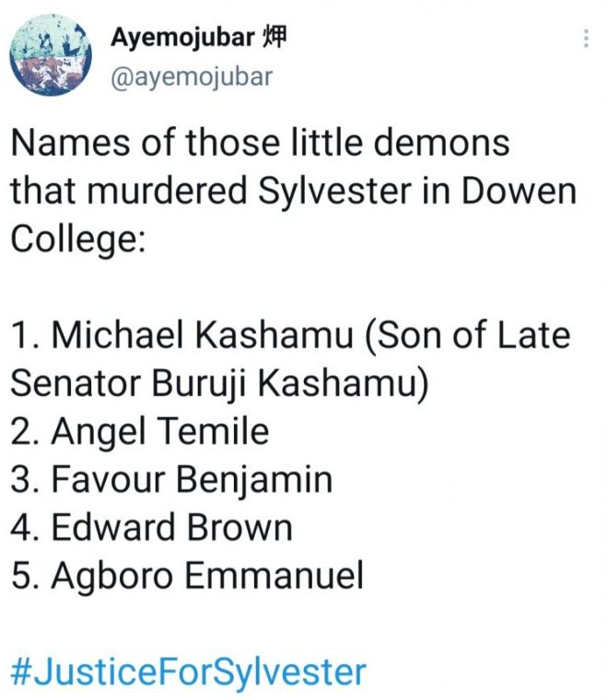Click the word "murdered" in the second line
Screen dimensions: 608x700
tap(175, 192)
